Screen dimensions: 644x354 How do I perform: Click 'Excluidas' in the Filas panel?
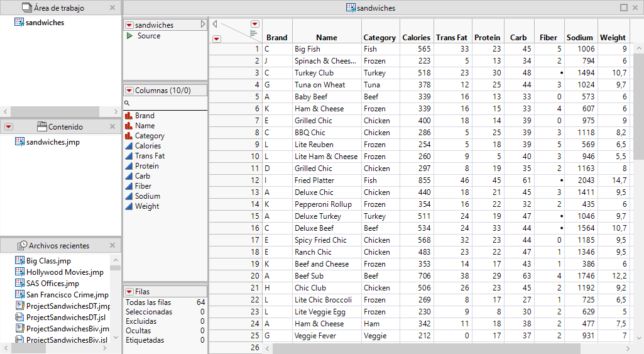(x=141, y=321)
